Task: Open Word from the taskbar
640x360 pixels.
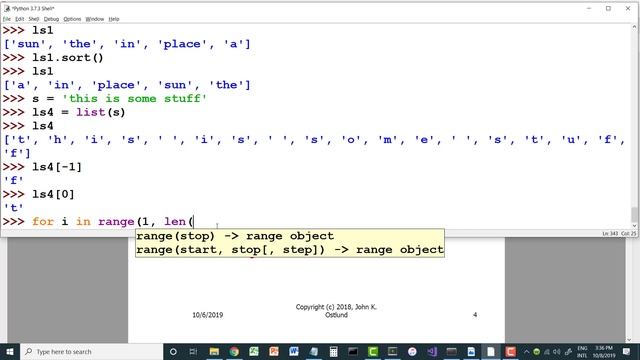Action: (293, 351)
